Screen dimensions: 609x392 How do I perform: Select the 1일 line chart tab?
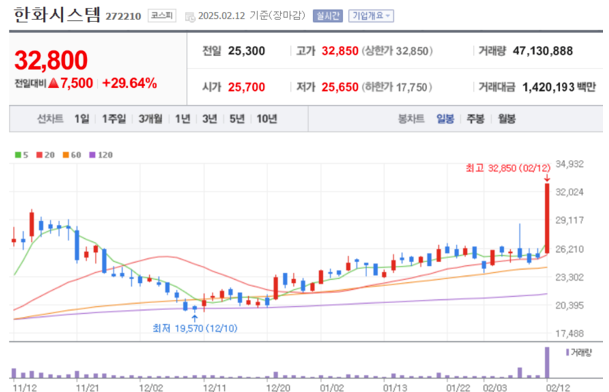click(82, 119)
